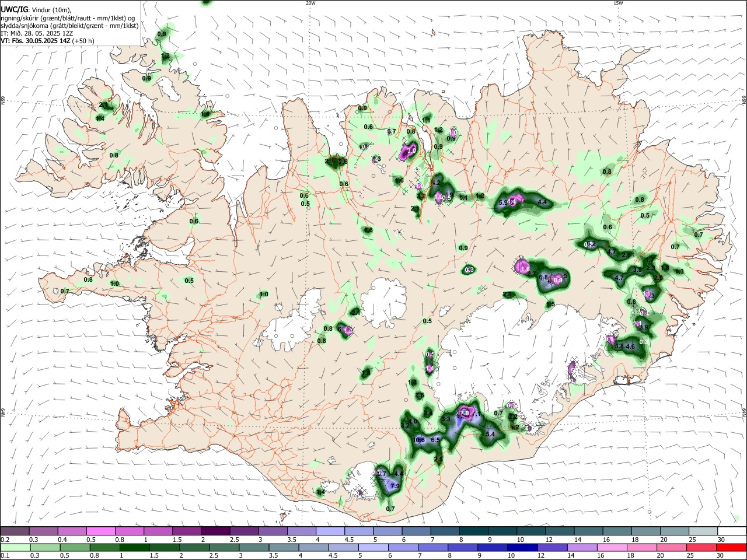Click the "4.2" precipitation value on the map
747x560 pixels.
pyautogui.click(x=435, y=183)
